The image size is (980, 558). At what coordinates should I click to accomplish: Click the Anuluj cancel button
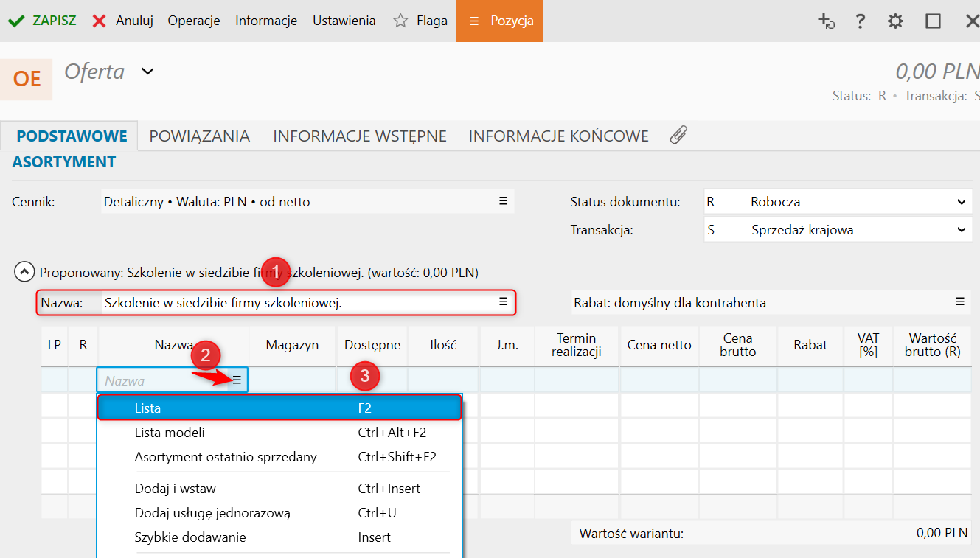tap(122, 21)
